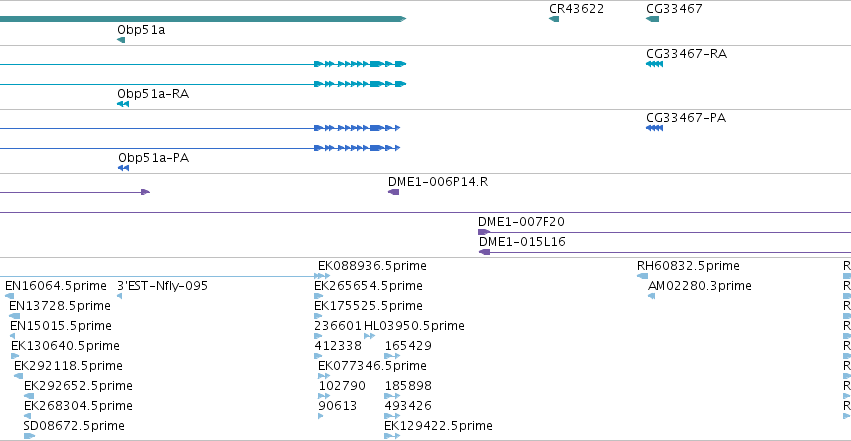Select the EK175525.5prime EST label
The height and width of the screenshot is (441, 851).
pos(369,306)
